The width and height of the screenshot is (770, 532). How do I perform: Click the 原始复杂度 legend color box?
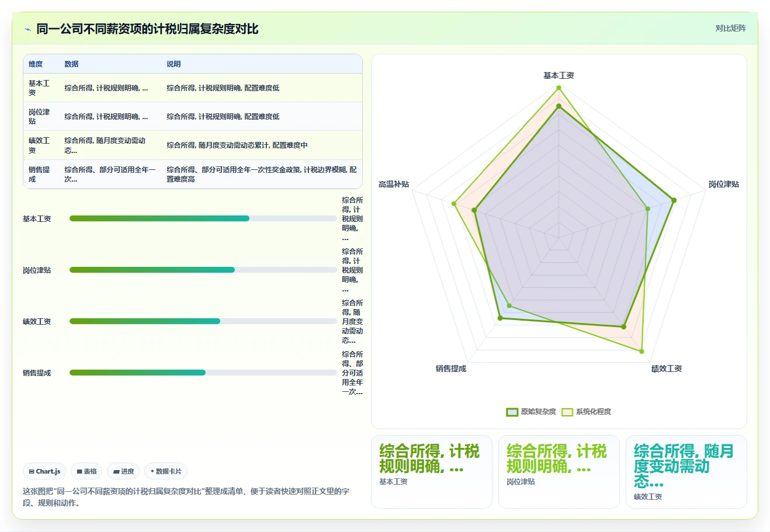click(x=512, y=412)
